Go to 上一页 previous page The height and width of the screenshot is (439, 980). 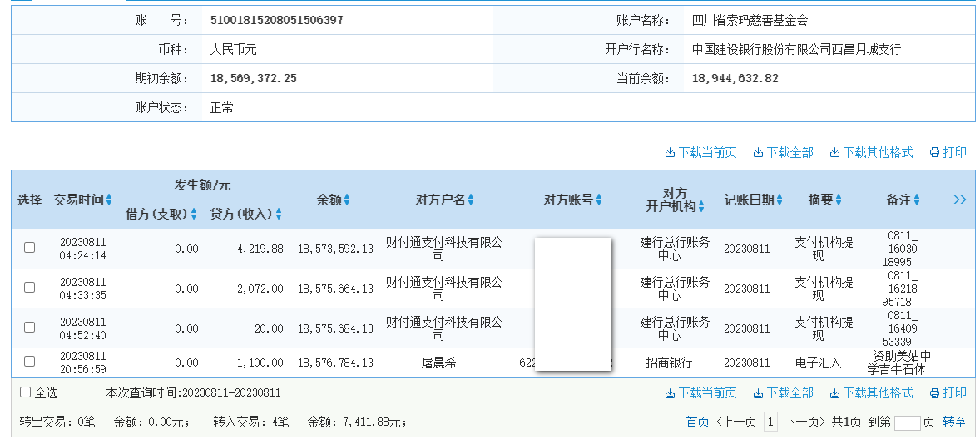pyautogui.click(x=736, y=422)
